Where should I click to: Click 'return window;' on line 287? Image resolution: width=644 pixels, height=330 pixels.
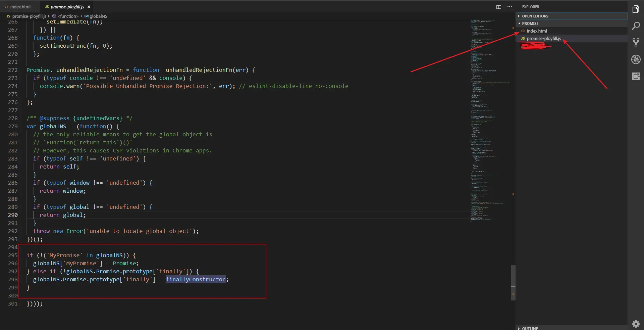click(x=63, y=191)
